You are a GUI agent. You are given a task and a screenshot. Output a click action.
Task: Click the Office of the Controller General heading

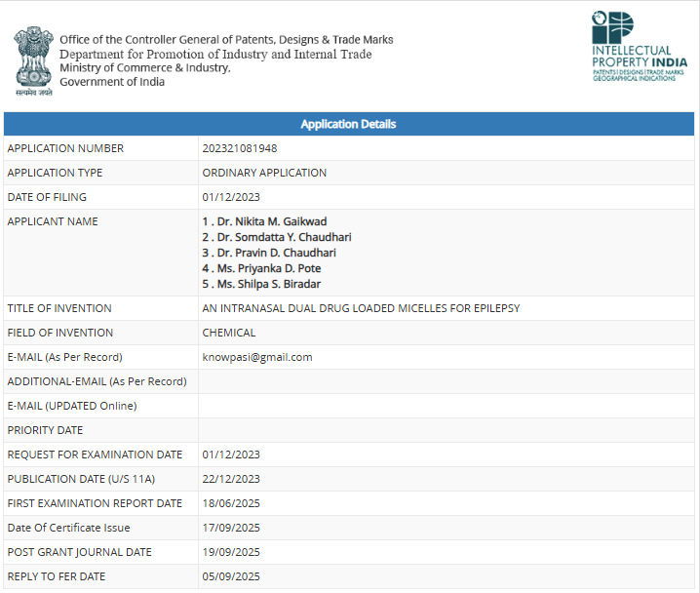[226, 40]
